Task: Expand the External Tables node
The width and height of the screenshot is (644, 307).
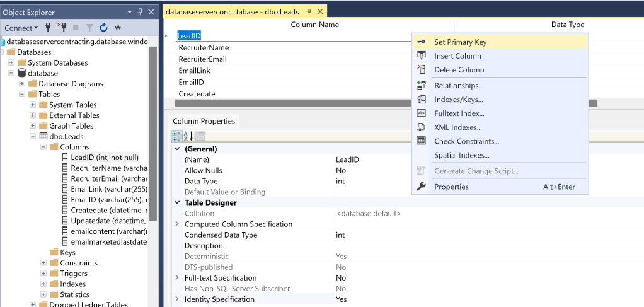Action: pyautogui.click(x=32, y=115)
